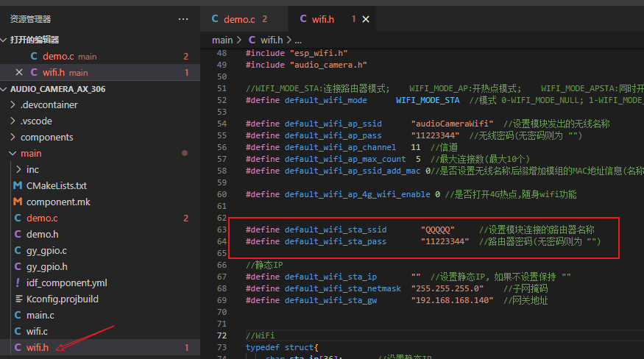Close the wifi.h editor tab
The image size is (644, 359).
coord(366,19)
